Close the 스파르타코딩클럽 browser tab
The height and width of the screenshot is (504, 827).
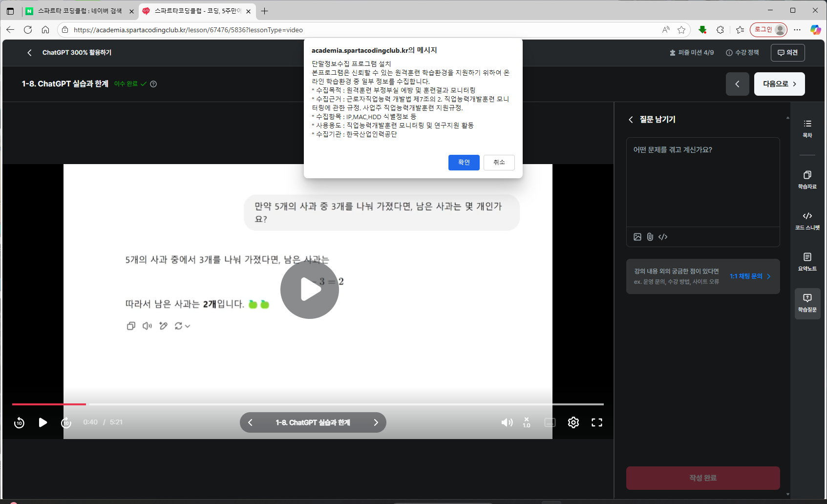tap(249, 11)
